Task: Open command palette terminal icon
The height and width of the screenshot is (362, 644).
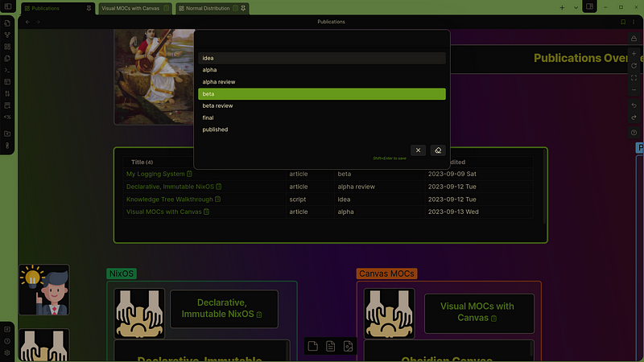Action: pyautogui.click(x=7, y=70)
